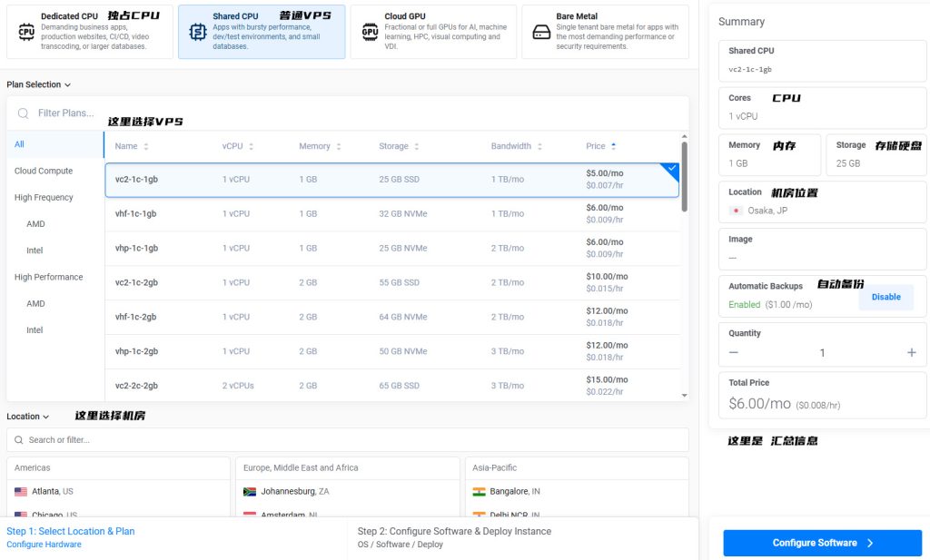This screenshot has height=560, width=930.
Task: Click the Configure Hardware link
Action: tap(44, 545)
